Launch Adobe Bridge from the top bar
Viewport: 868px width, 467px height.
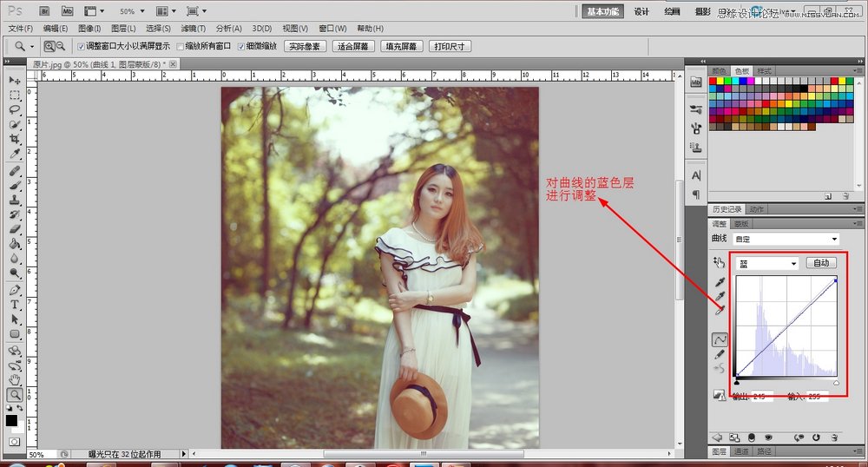[45, 11]
